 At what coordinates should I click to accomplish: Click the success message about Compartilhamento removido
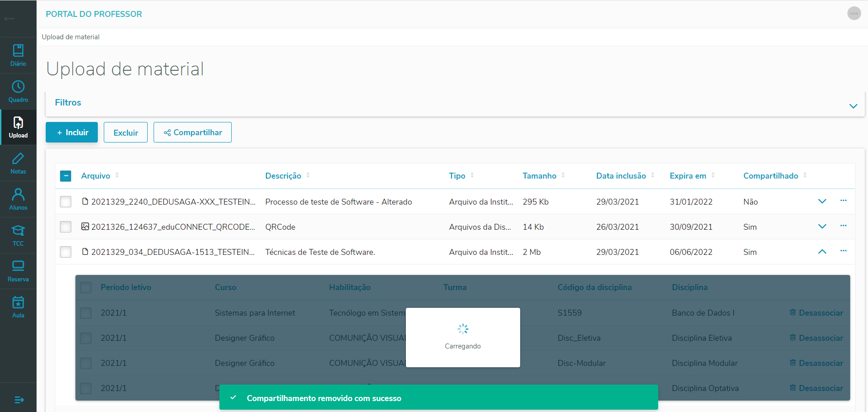pyautogui.click(x=439, y=398)
